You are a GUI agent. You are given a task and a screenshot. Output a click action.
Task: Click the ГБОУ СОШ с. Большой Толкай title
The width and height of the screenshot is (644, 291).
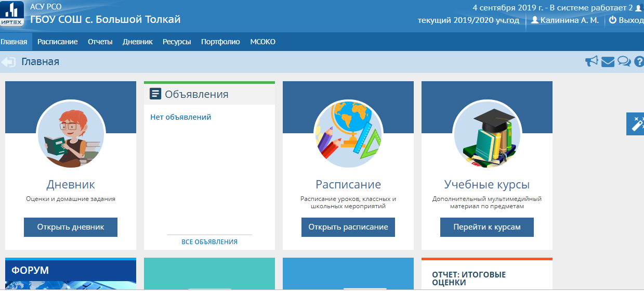click(106, 20)
